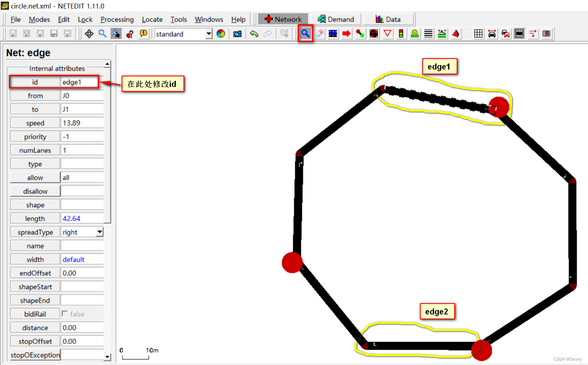
Task: Toggle the bidiRail false checkbox
Action: (65, 314)
